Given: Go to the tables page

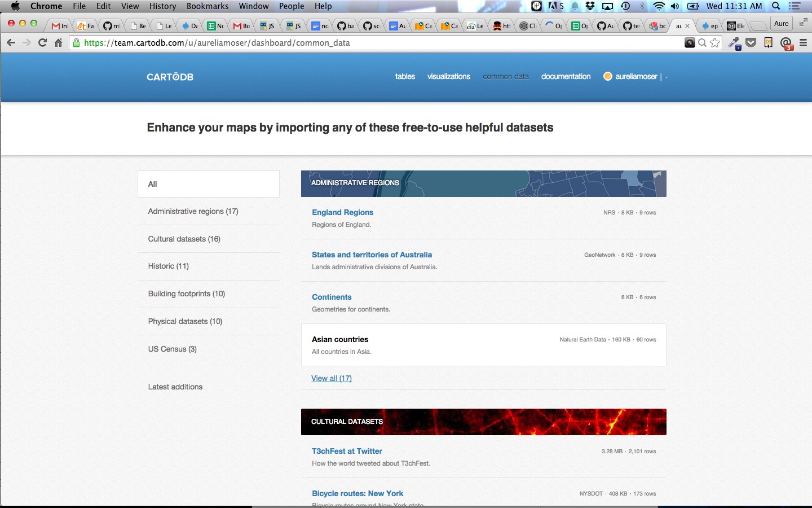Looking at the screenshot, I should pyautogui.click(x=405, y=77).
